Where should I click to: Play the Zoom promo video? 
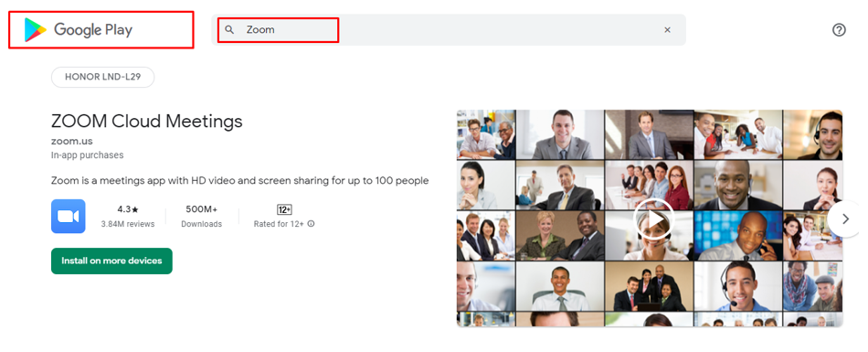point(654,219)
